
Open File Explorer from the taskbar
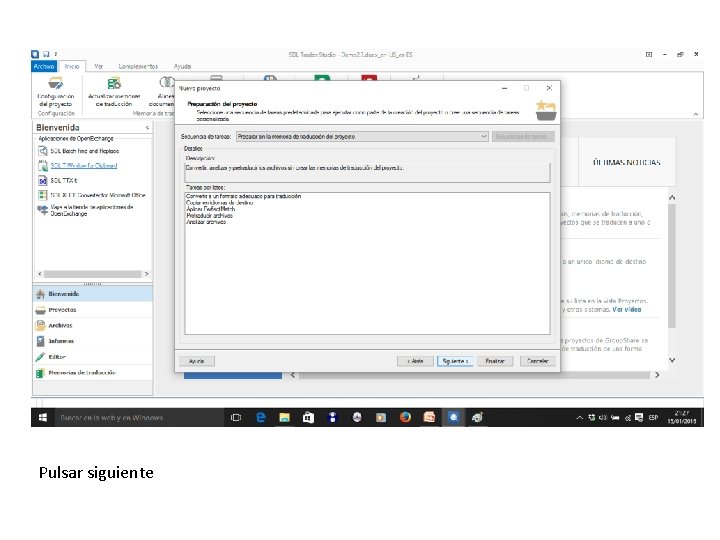click(x=285, y=417)
